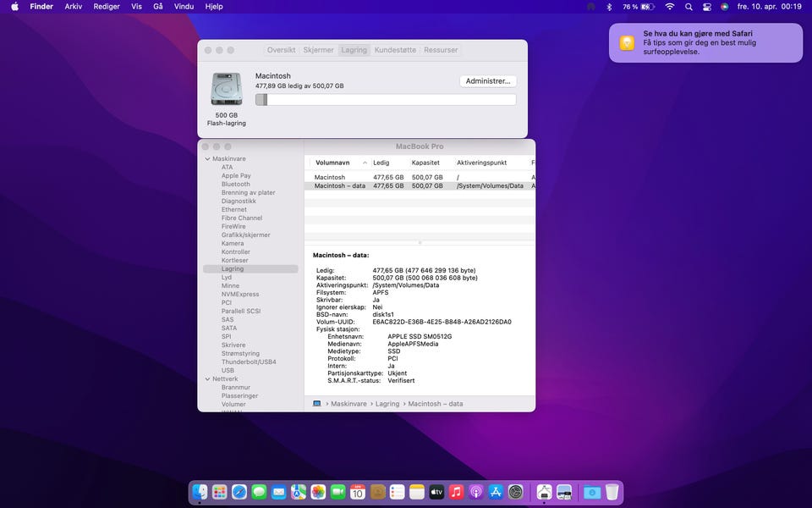Open the Ressurser tab
This screenshot has height=508, width=812.
coord(441,50)
